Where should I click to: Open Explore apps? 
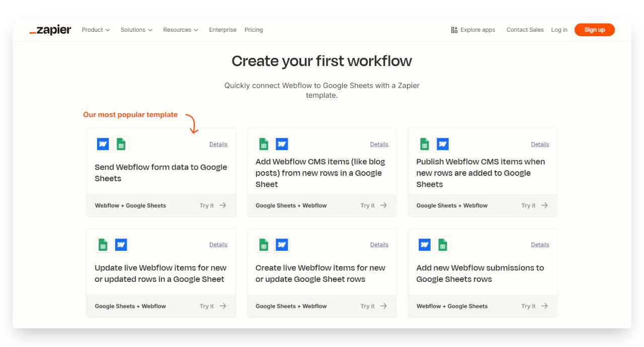473,30
